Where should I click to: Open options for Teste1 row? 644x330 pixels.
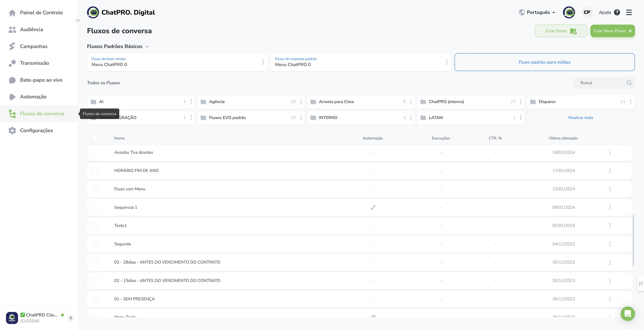click(610, 226)
